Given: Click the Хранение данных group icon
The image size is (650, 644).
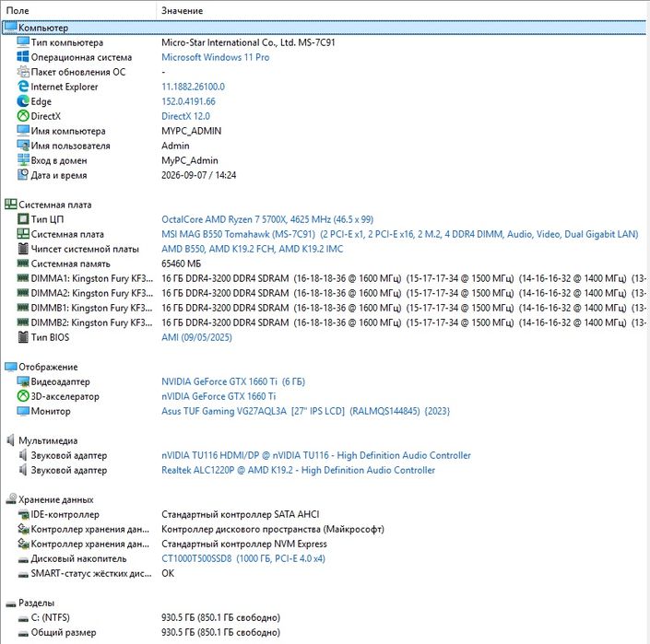Looking at the screenshot, I should [x=10, y=499].
